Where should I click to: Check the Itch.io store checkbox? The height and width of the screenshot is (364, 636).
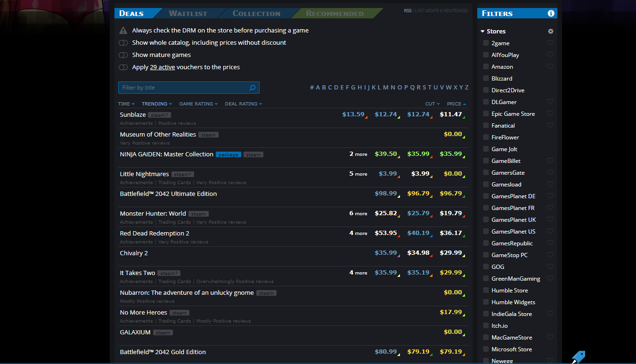[x=486, y=325]
